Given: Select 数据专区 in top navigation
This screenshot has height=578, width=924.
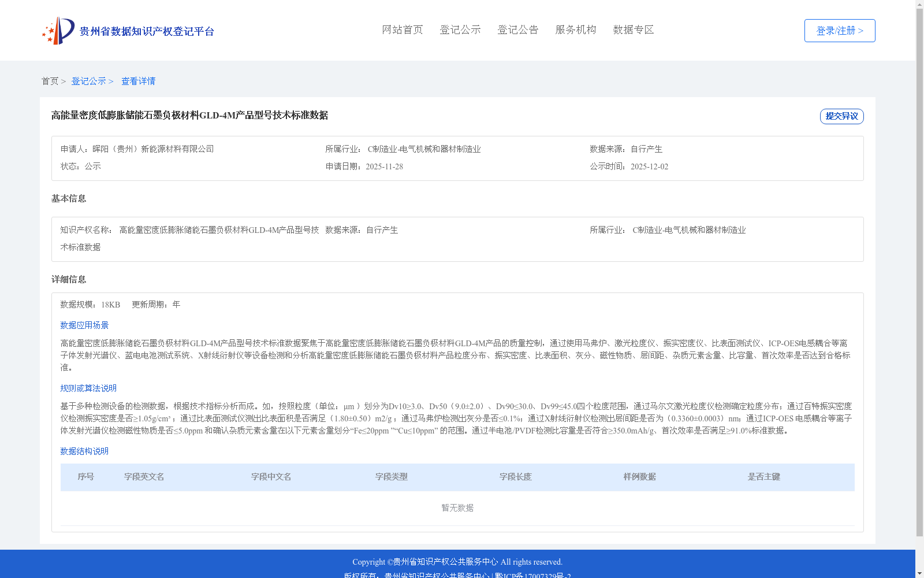Looking at the screenshot, I should click(634, 29).
